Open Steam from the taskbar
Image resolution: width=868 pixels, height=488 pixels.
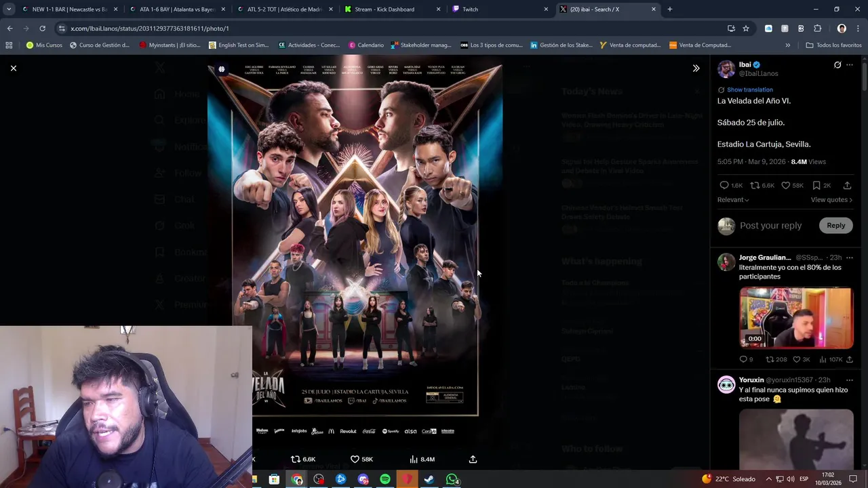coord(429,479)
